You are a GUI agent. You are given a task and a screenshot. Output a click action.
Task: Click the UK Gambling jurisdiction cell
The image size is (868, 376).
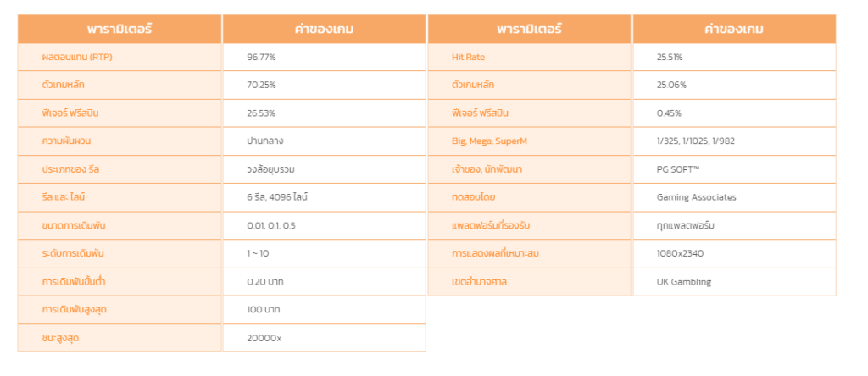pos(734,281)
